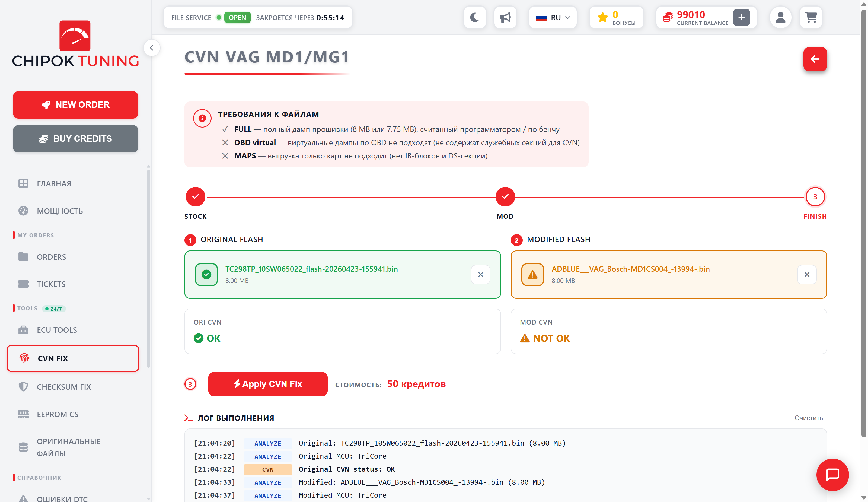Toggle dark mode moon icon
Image resolution: width=868 pixels, height=502 pixels.
click(x=475, y=18)
